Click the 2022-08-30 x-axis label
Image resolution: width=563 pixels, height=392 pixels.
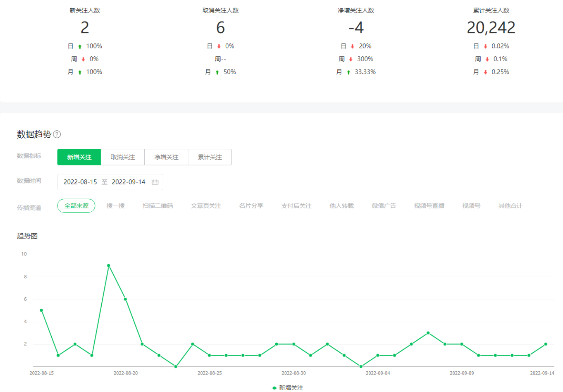click(x=294, y=373)
